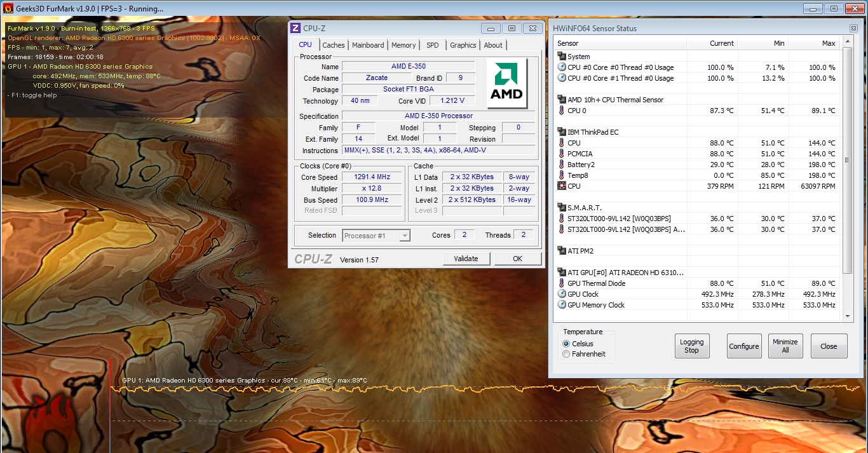Click the Level 2 2 x 512 KBytes field
Viewport: 868px width, 453px height.
tap(472, 199)
